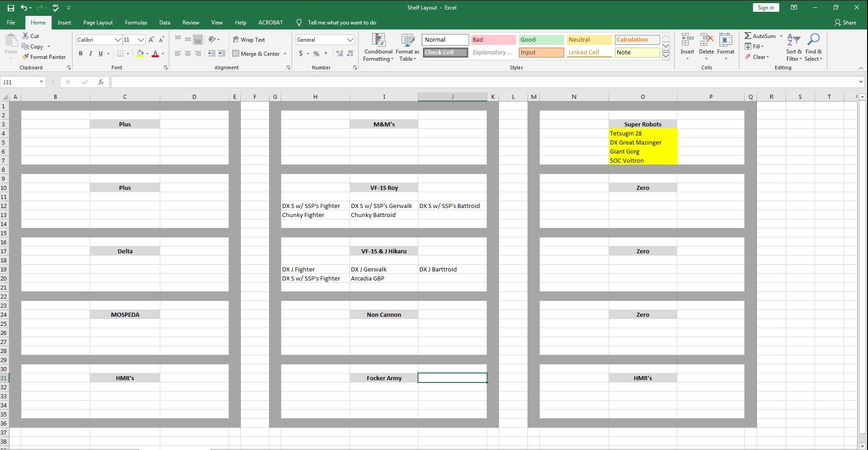
Task: Open the AutoSum dropdown arrow
Action: [782, 36]
